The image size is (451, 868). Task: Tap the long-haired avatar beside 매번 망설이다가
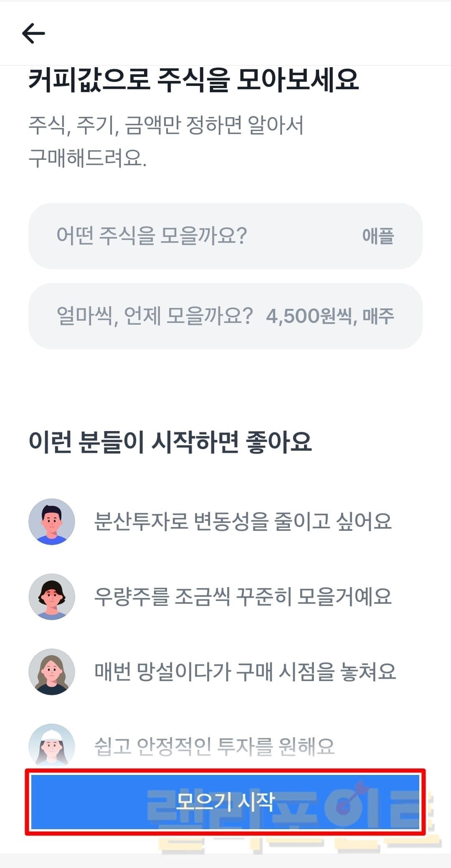coord(52,671)
